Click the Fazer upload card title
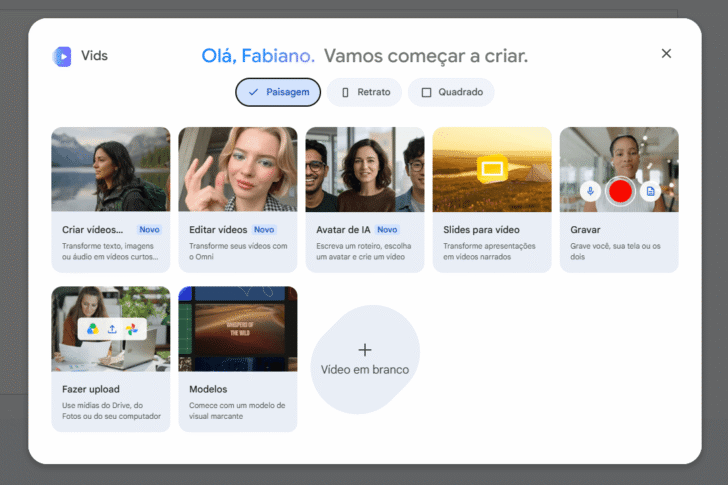 coord(91,389)
